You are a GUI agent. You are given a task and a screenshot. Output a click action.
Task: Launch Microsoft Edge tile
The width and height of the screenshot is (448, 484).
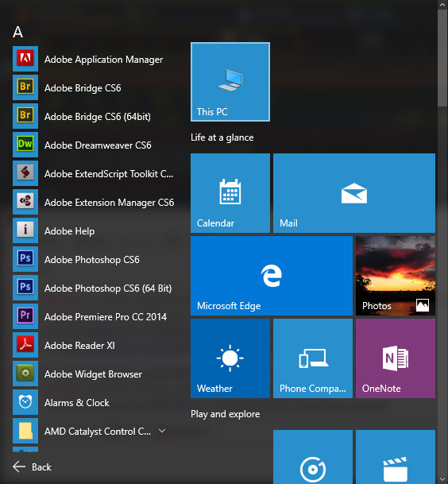pyautogui.click(x=272, y=276)
